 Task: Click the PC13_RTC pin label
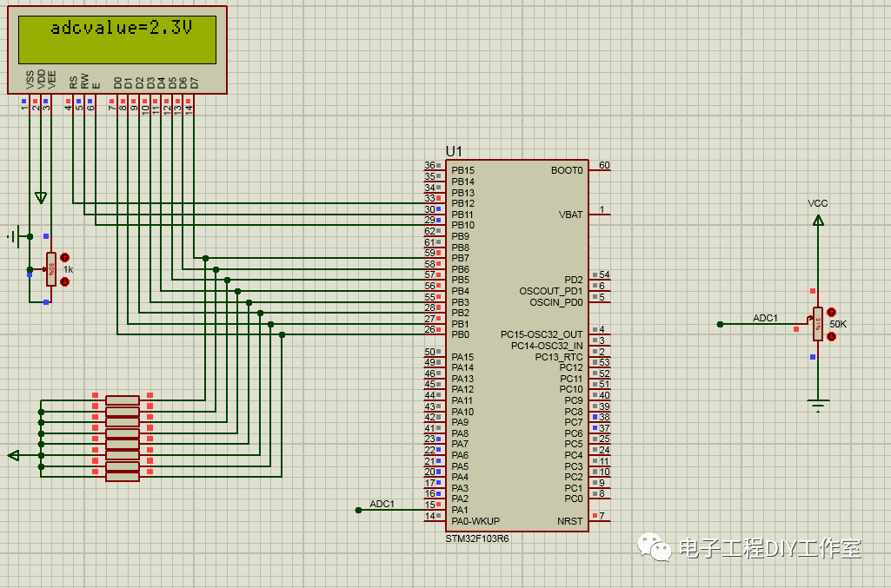pos(559,357)
